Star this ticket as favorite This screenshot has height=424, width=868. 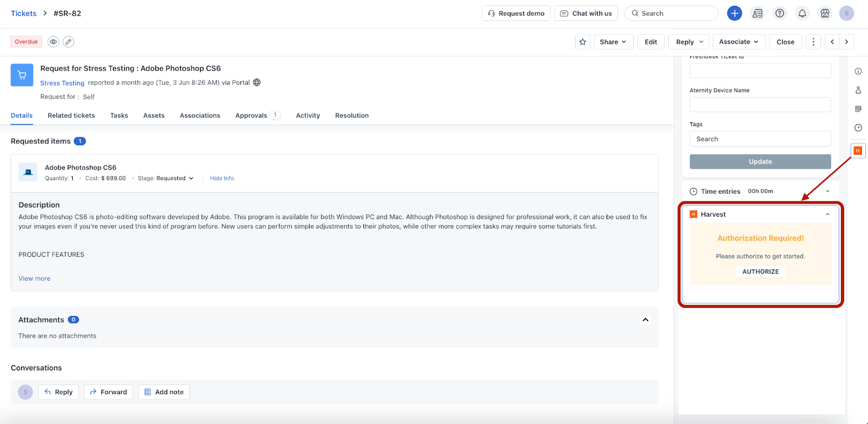pyautogui.click(x=583, y=42)
